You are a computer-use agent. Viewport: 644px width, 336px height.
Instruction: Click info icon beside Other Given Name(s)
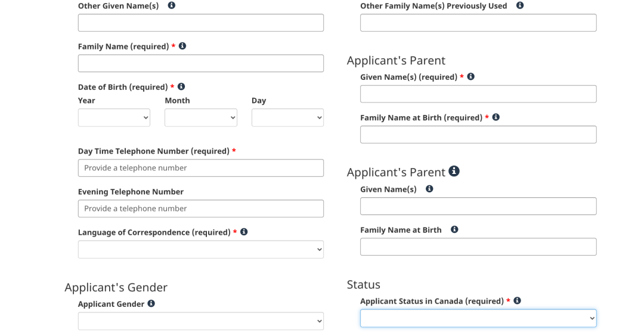(x=171, y=5)
